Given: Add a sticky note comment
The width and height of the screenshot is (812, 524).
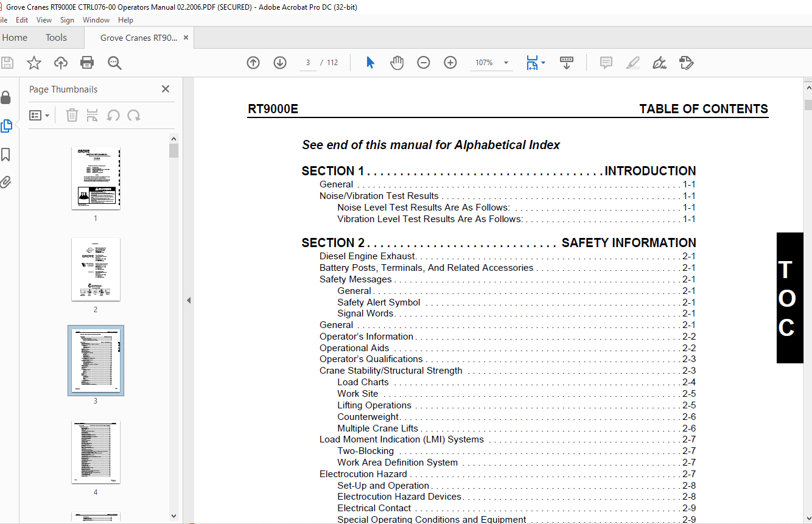Looking at the screenshot, I should tap(606, 63).
